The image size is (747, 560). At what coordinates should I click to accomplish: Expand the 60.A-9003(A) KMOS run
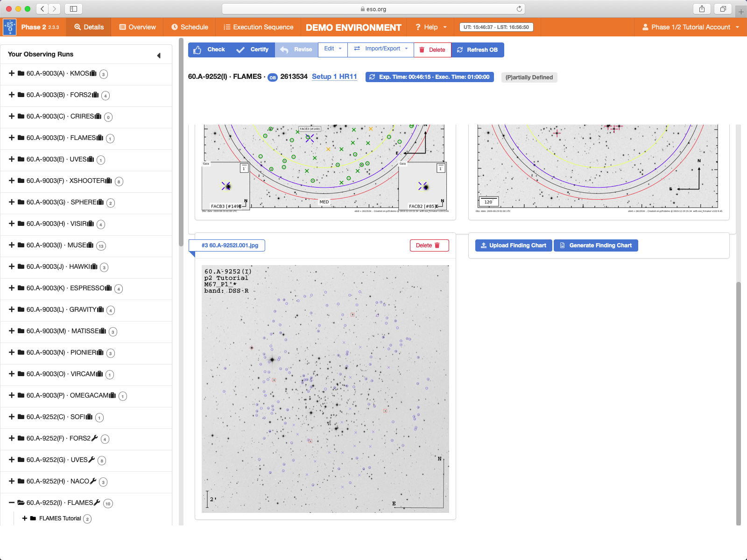point(12,73)
